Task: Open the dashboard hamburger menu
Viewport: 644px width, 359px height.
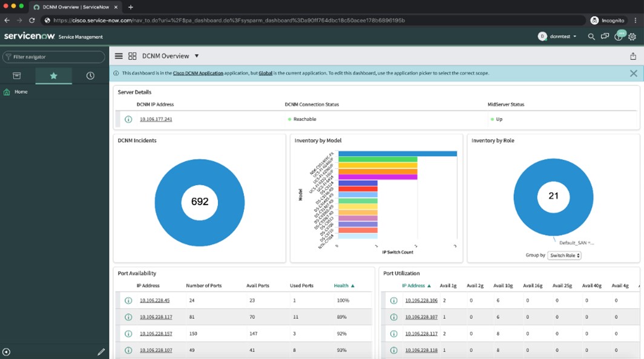Action: tap(119, 56)
